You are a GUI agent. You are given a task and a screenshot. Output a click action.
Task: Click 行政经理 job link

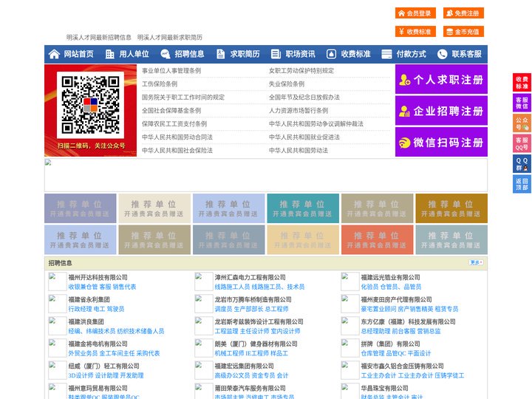80,309
